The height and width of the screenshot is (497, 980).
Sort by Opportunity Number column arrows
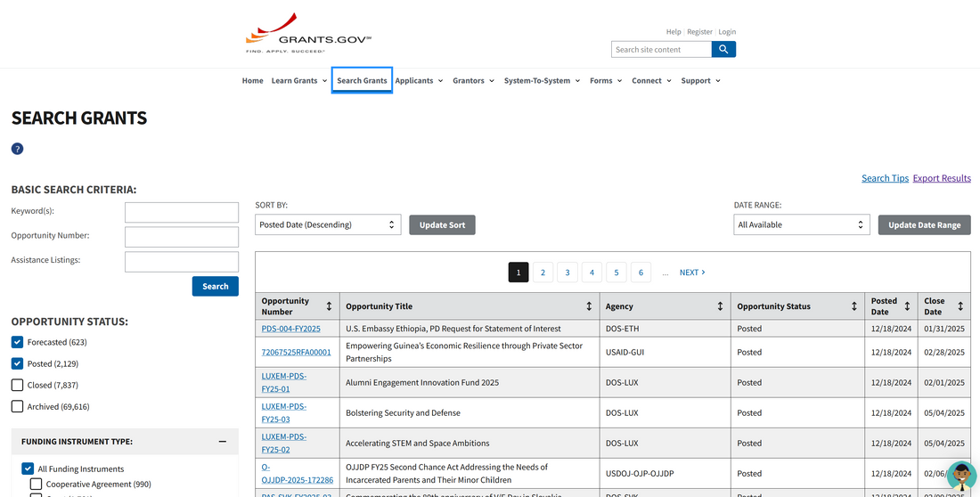click(329, 306)
